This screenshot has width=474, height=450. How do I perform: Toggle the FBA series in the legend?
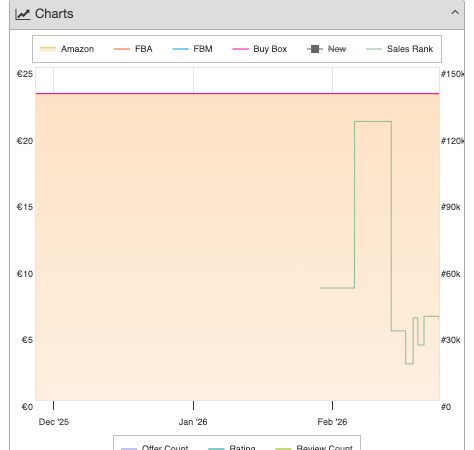pos(133,49)
